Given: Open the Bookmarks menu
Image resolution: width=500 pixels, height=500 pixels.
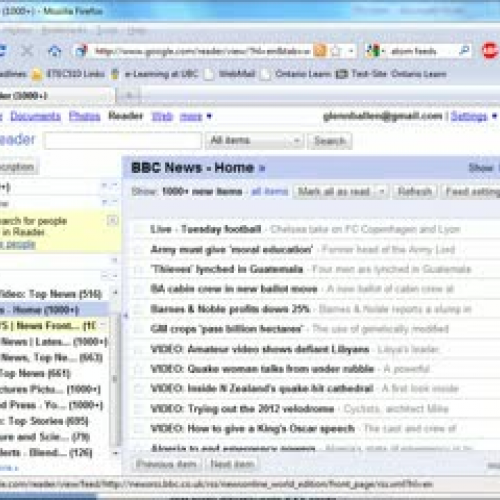Looking at the screenshot, I should [x=64, y=31].
